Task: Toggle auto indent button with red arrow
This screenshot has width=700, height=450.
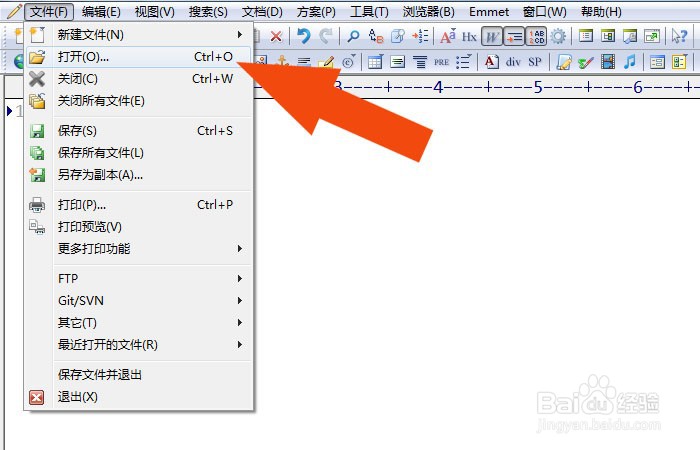Action: (514, 37)
